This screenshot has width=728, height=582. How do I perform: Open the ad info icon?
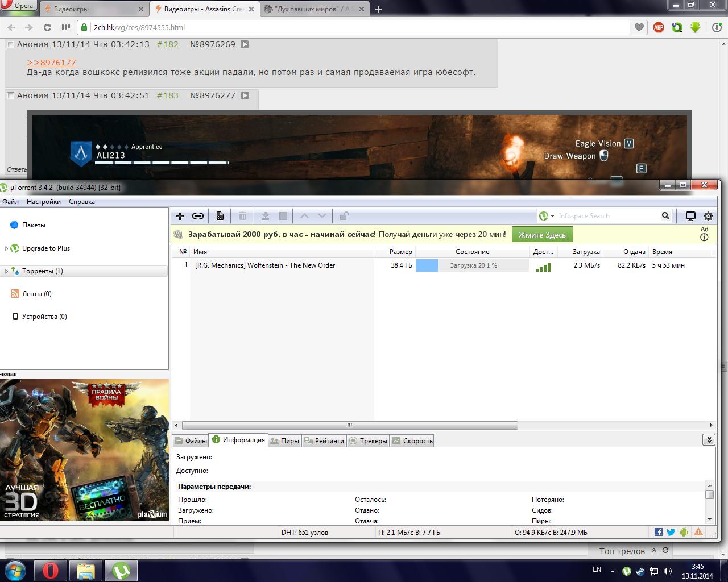click(x=704, y=238)
